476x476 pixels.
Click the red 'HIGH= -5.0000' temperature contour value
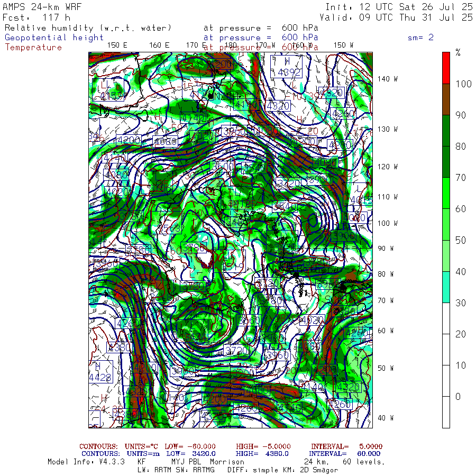coord(263,446)
